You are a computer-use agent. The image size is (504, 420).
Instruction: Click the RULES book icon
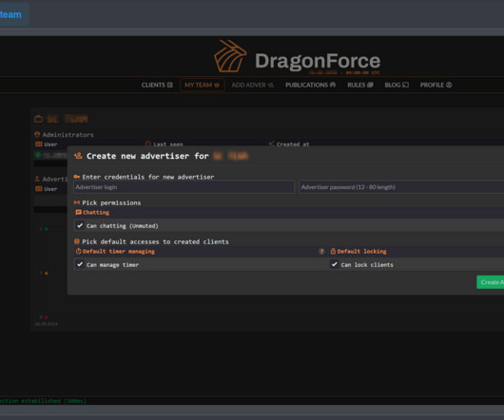370,85
